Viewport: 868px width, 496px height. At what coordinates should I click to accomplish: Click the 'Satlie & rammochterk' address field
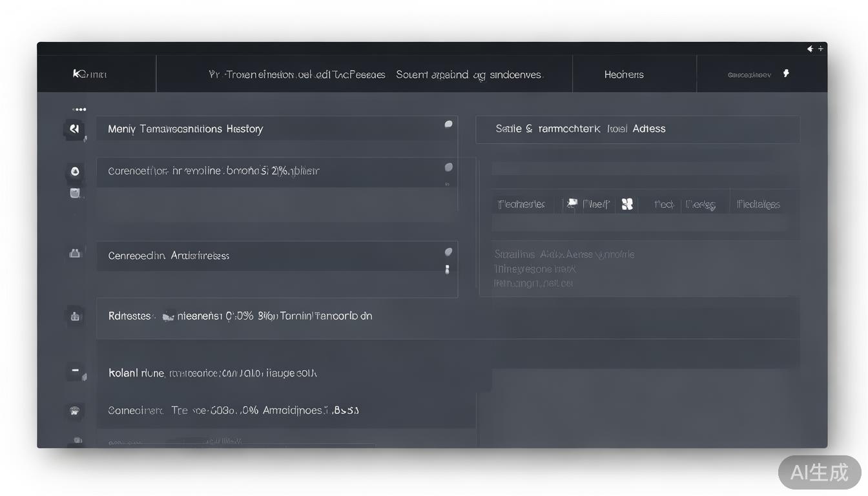click(x=637, y=129)
